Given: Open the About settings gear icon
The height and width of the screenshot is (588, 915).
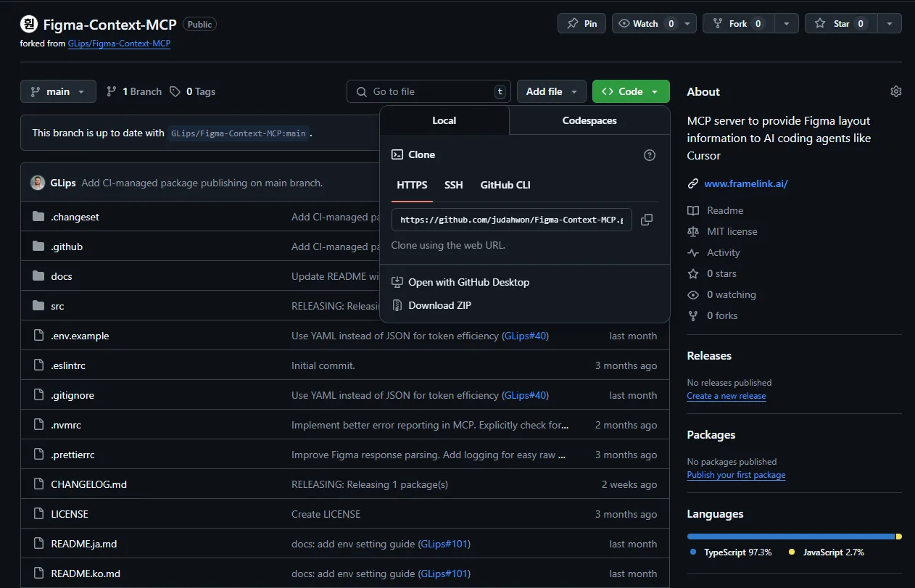Looking at the screenshot, I should [x=896, y=91].
